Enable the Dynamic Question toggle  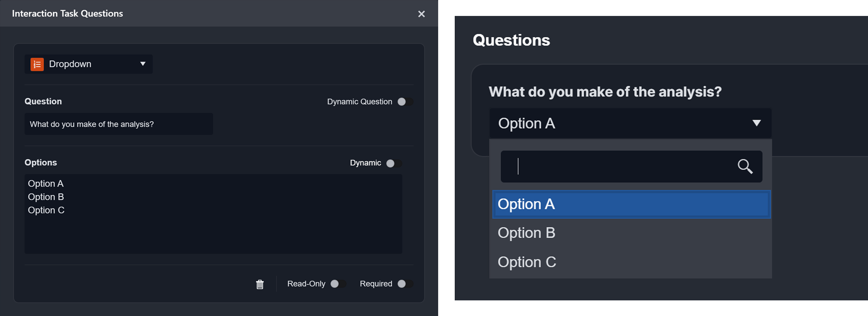(405, 101)
